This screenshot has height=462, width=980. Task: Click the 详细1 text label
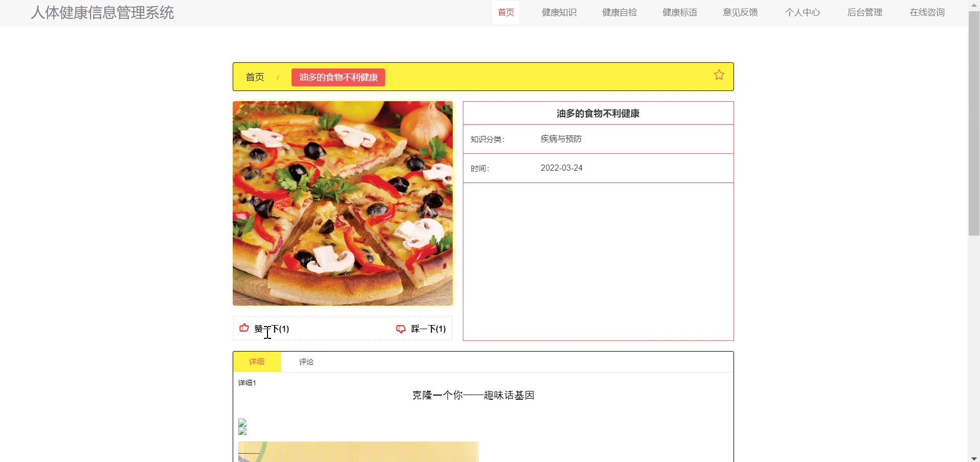point(247,383)
